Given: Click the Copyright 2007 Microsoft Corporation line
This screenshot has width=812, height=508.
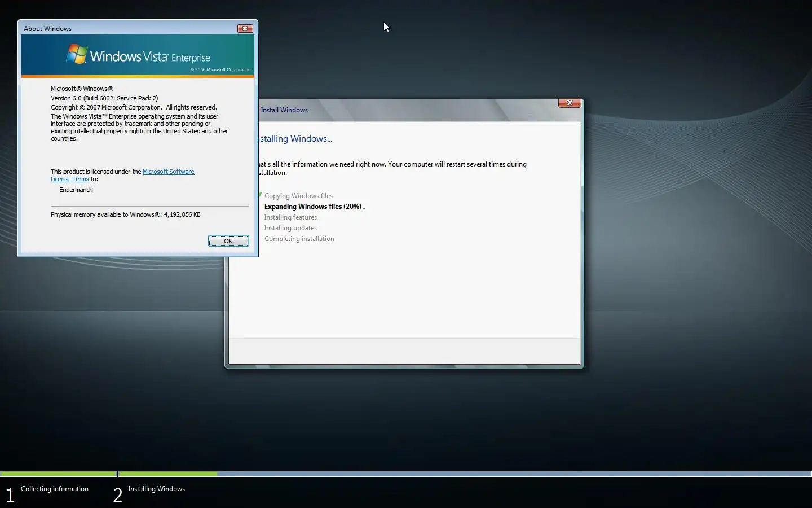Looking at the screenshot, I should tap(134, 107).
